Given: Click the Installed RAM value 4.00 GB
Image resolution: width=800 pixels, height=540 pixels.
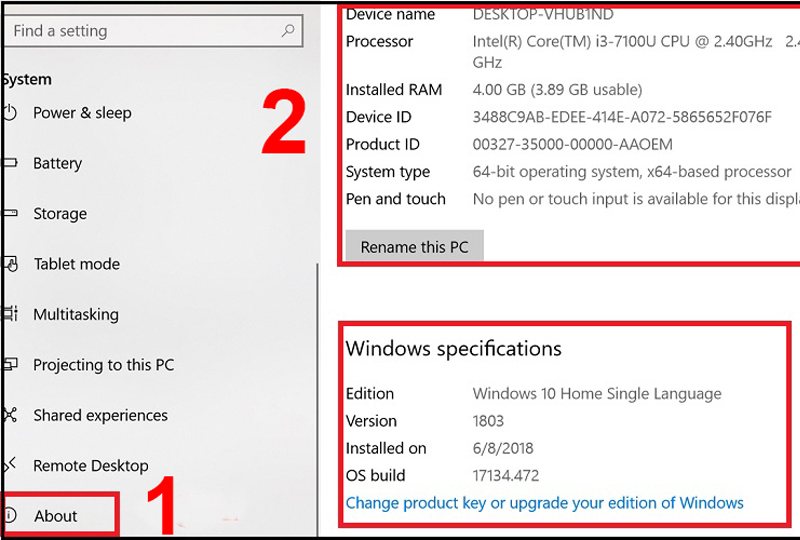Looking at the screenshot, I should 557,90.
